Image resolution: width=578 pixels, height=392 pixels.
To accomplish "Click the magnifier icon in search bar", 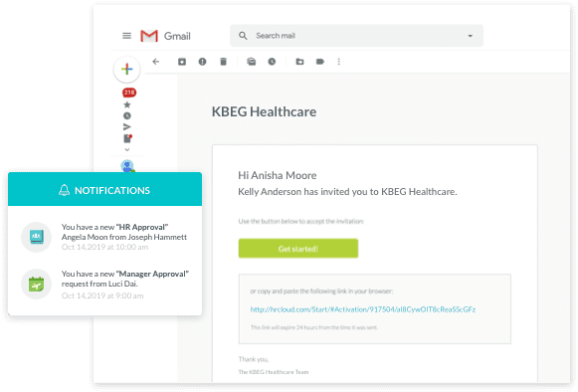I will pos(243,36).
